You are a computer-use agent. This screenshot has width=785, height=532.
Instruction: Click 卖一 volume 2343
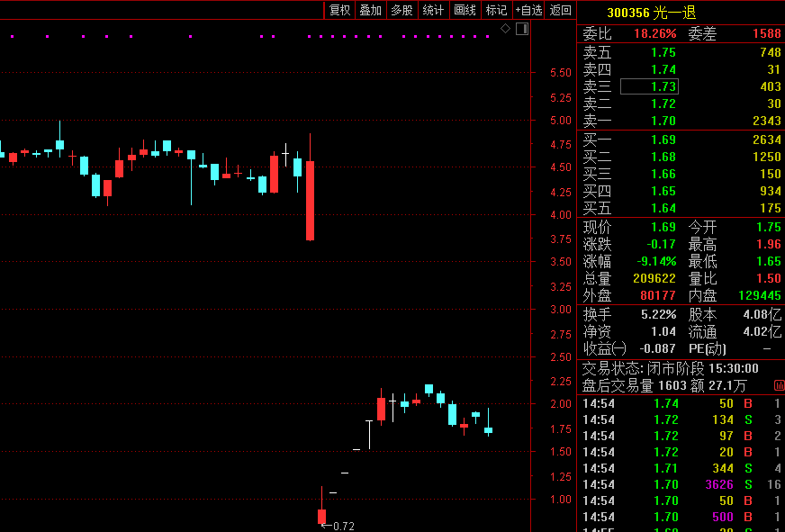tap(766, 121)
